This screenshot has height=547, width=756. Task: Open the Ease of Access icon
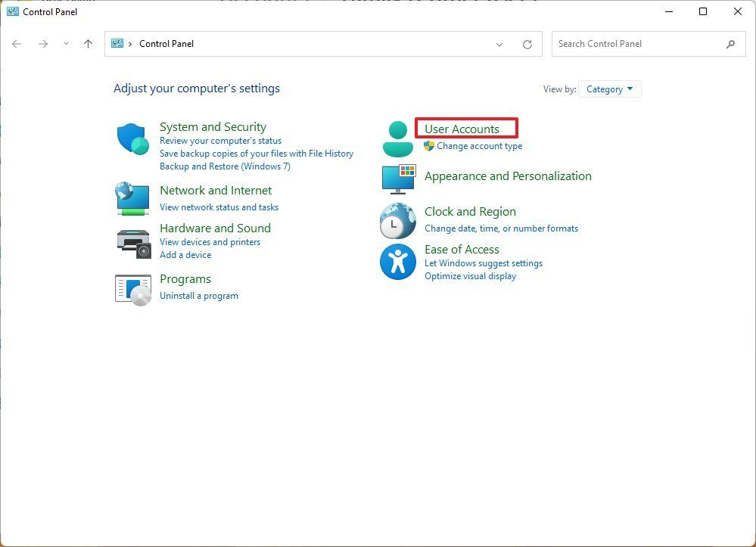point(397,262)
